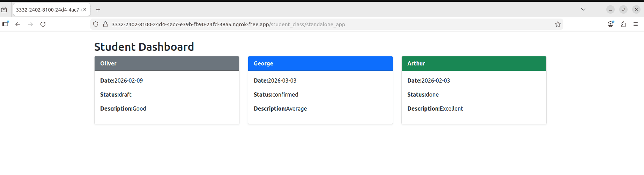Click the status value draft
The width and height of the screenshot is (644, 175).
pyautogui.click(x=125, y=94)
